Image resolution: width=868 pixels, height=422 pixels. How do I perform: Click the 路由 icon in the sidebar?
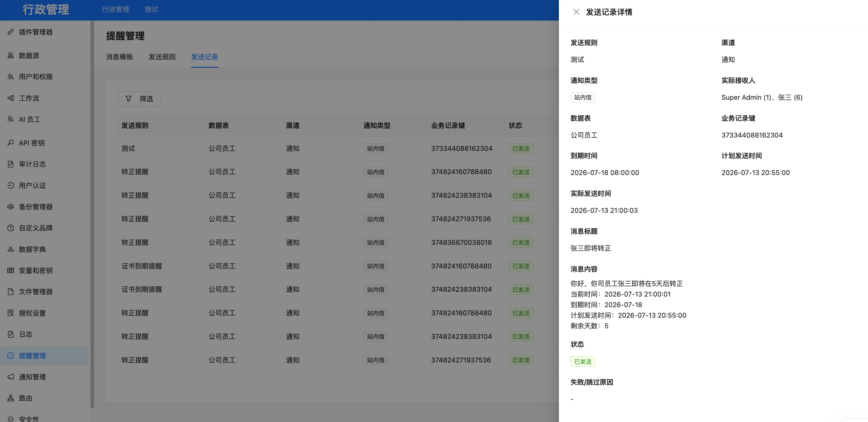(x=11, y=398)
